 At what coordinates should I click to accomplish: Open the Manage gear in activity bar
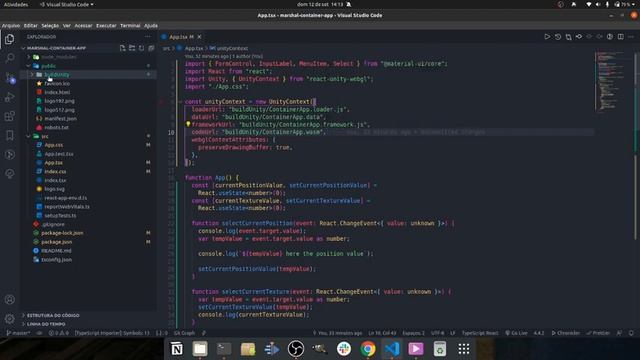click(9, 318)
